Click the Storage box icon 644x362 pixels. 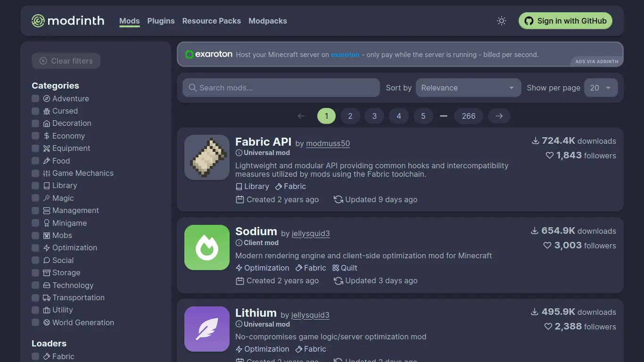[47, 273]
